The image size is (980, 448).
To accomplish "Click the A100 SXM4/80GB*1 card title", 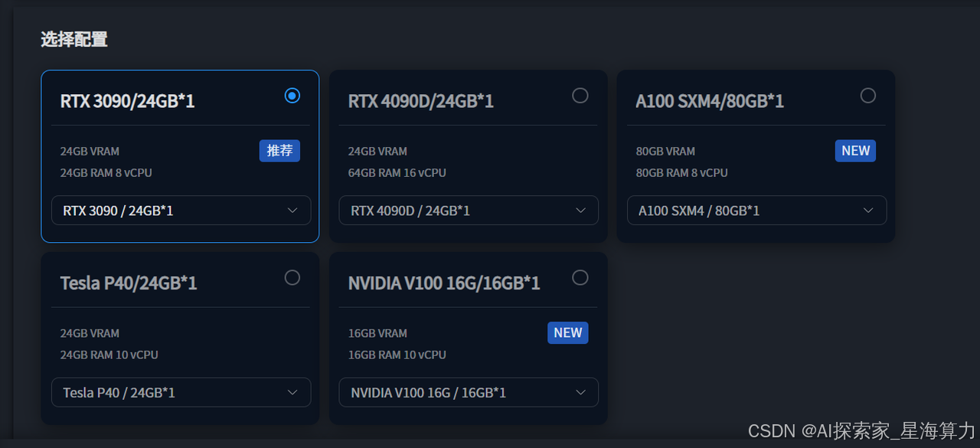I will click(x=710, y=101).
